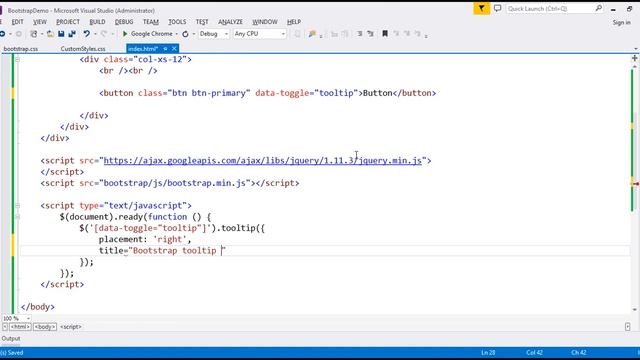Click the 'Ch 42' status bar entry
This screenshot has height=360, width=640.
pyautogui.click(x=579, y=353)
